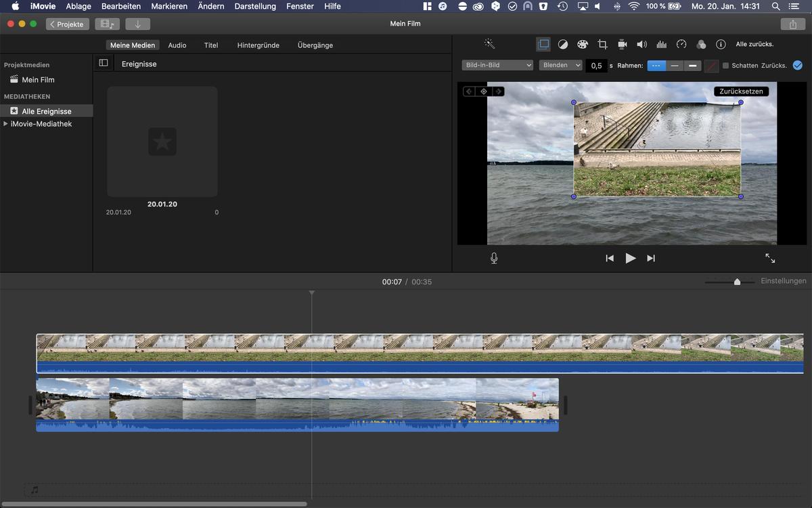Open Wi-Fi status in menu bar

(634, 6)
